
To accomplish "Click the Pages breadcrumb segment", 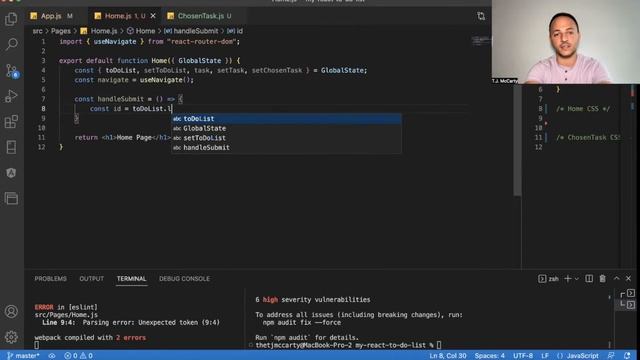I will click(x=61, y=31).
